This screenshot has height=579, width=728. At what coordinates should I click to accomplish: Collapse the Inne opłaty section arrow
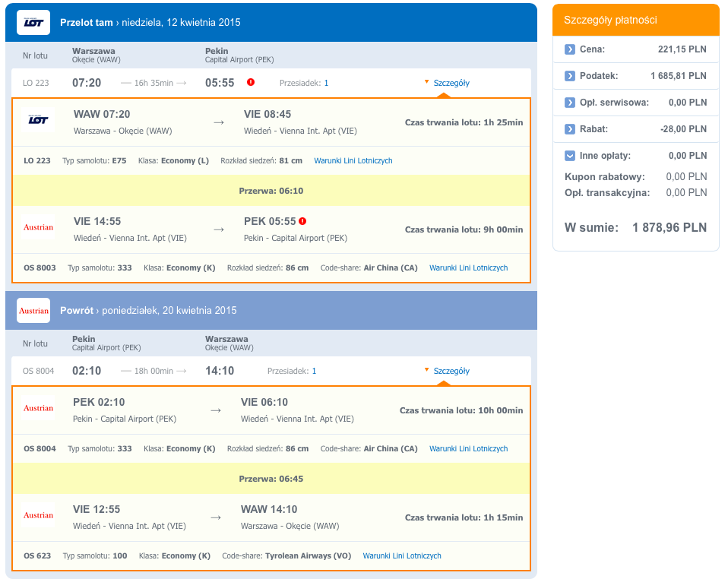(570, 156)
